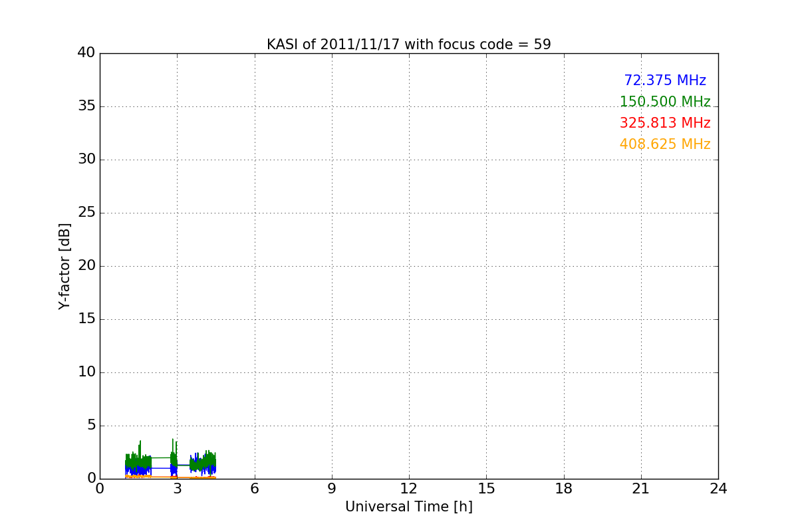Click the y-axis tick value 35

pos(86,106)
